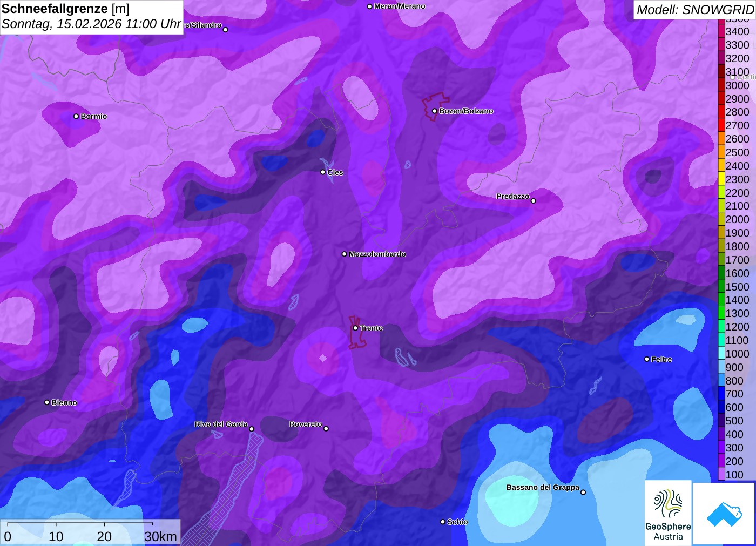The image size is (756, 546).
Task: Click the Predazzo city marker
Action: click(x=534, y=201)
